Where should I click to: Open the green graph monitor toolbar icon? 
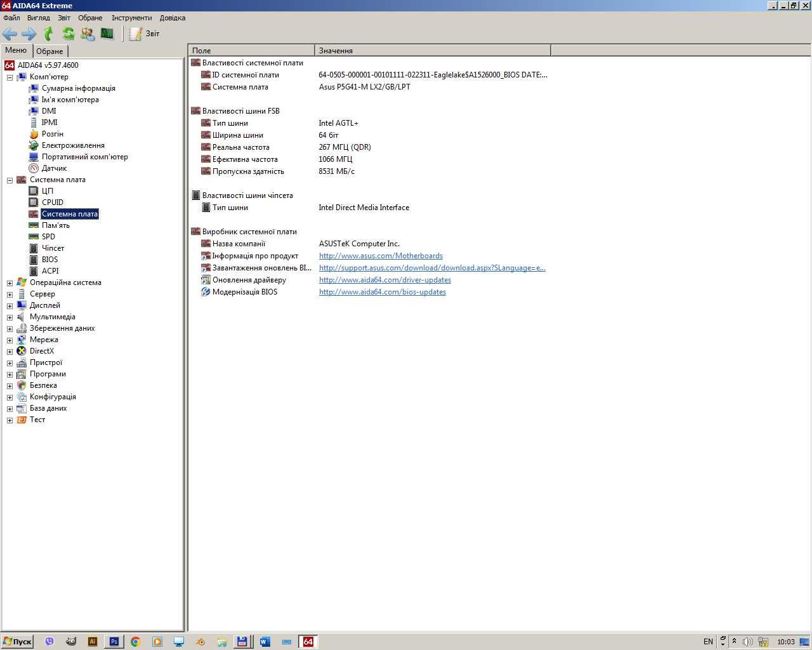[x=107, y=34]
